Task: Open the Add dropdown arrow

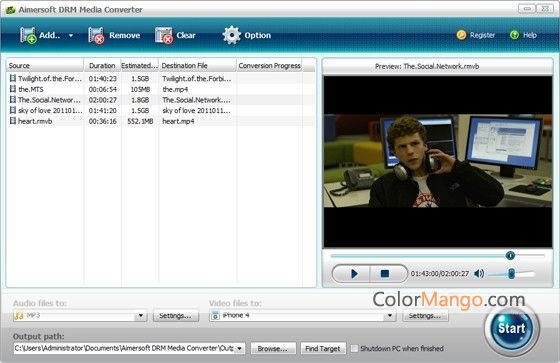Action: tap(71, 35)
